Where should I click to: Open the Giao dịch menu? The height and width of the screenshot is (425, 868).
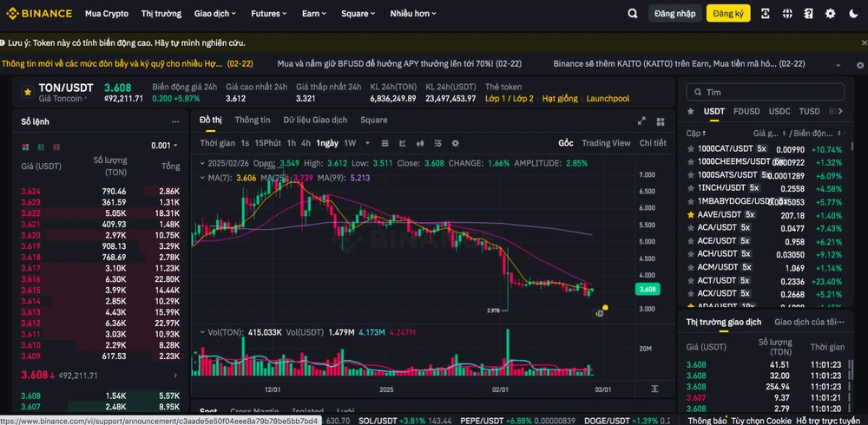(214, 13)
